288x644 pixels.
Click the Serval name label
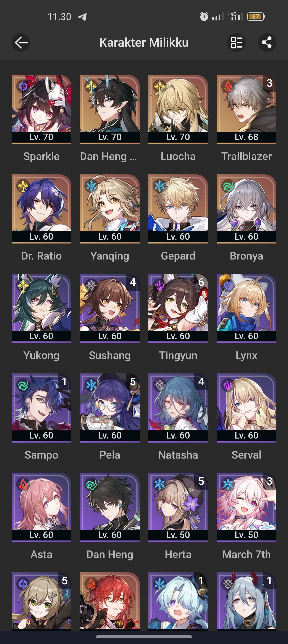[x=246, y=455]
